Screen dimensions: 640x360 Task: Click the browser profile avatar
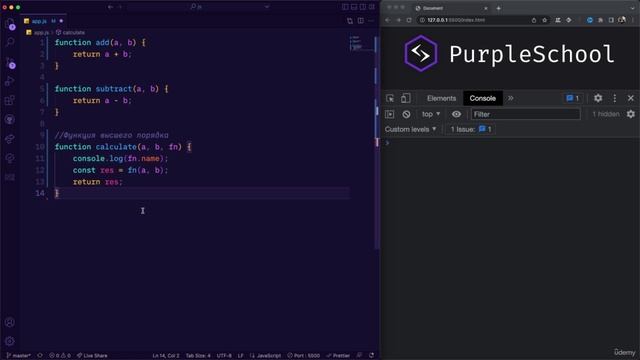click(x=622, y=20)
